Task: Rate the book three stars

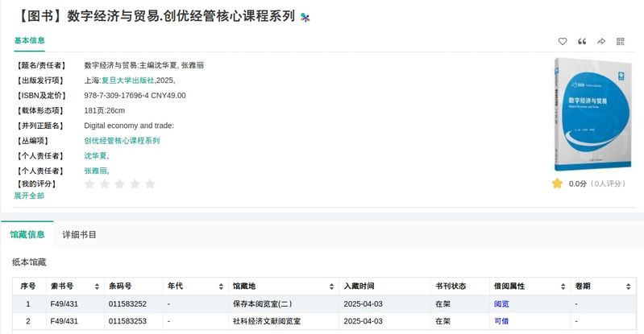Action: (x=119, y=184)
